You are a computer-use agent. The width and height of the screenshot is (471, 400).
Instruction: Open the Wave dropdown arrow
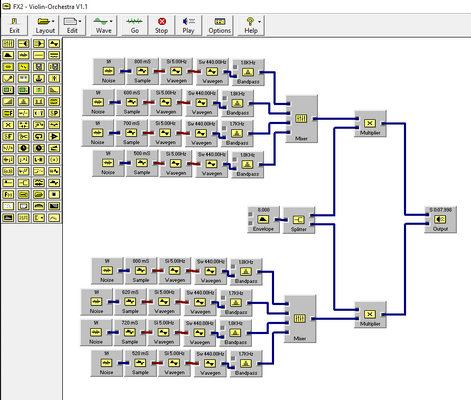tap(111, 22)
